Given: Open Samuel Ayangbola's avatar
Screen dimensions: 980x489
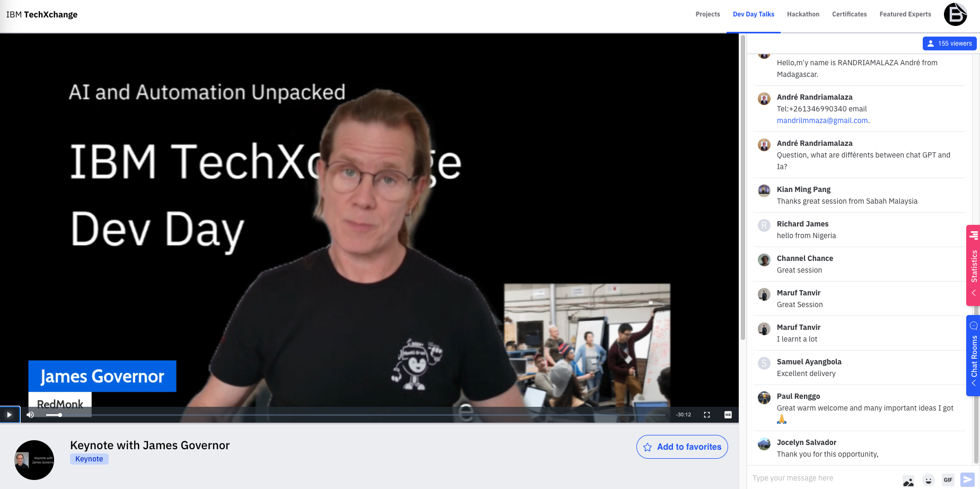Looking at the screenshot, I should pos(764,363).
